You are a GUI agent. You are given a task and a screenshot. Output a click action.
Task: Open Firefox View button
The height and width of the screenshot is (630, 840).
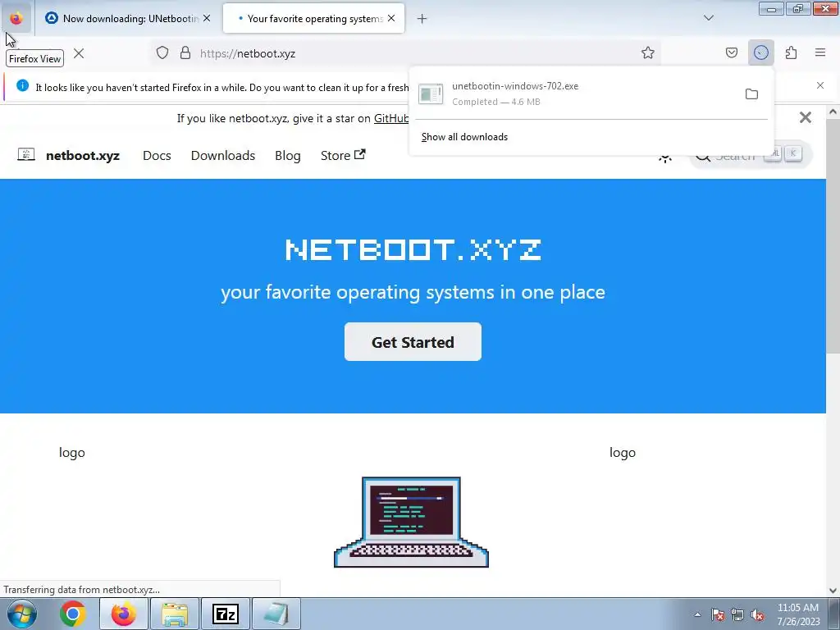click(x=16, y=18)
